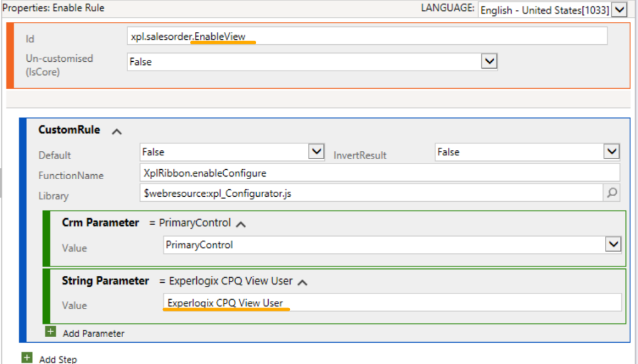Open the Un-customised (IsCore) dropdown
The image size is (638, 364).
(489, 61)
